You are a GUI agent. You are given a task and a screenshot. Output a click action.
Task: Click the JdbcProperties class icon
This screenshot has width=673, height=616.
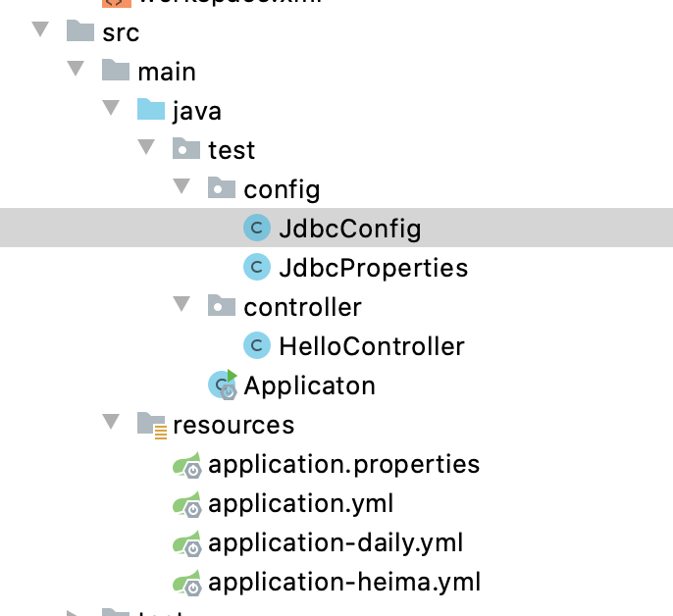coord(257,267)
